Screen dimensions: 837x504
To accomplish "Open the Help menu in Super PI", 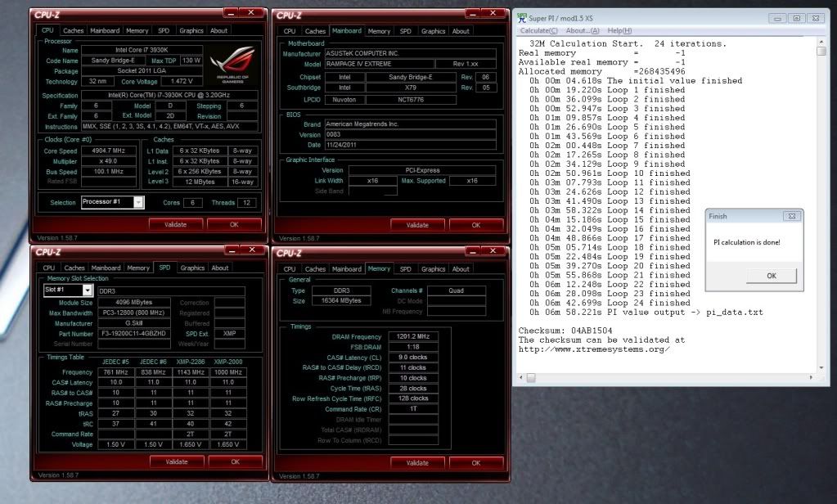I will coord(619,30).
